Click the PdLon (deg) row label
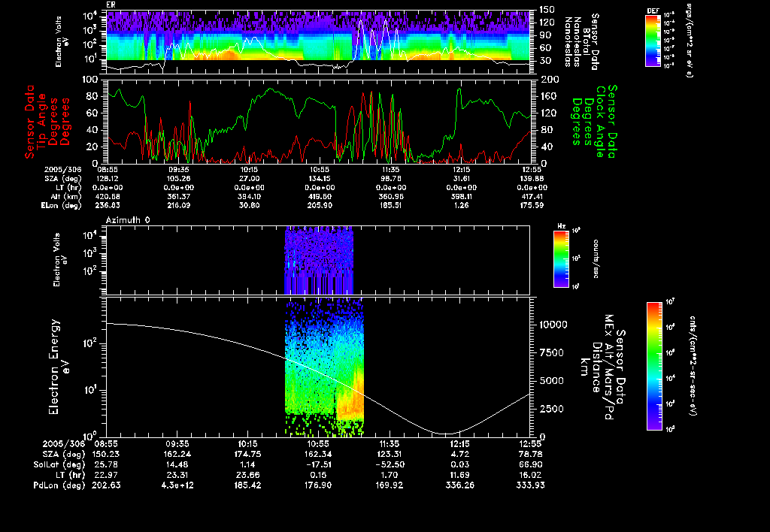 click(59, 485)
